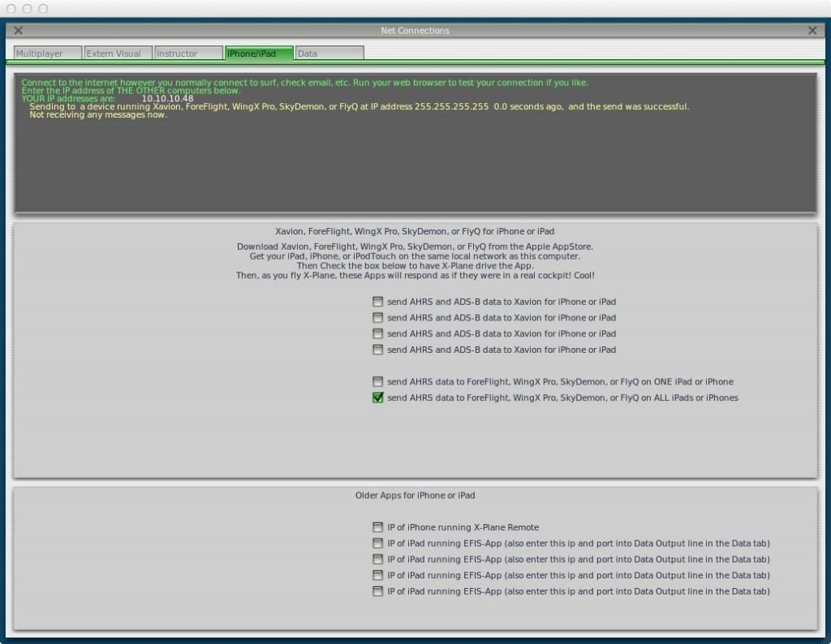Tick the third Xavion AHRS and ADS-B checkbox
The width and height of the screenshot is (831, 644).
tap(377, 333)
